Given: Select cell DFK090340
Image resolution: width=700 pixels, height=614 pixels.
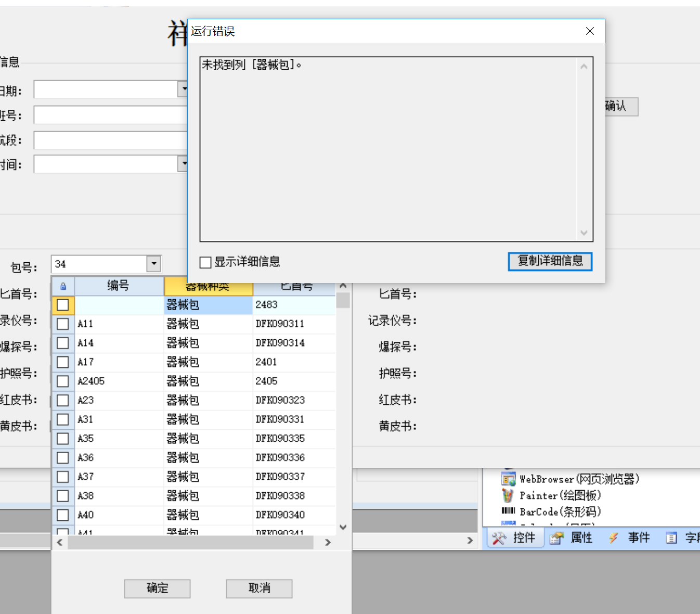Looking at the screenshot, I should click(x=294, y=515).
